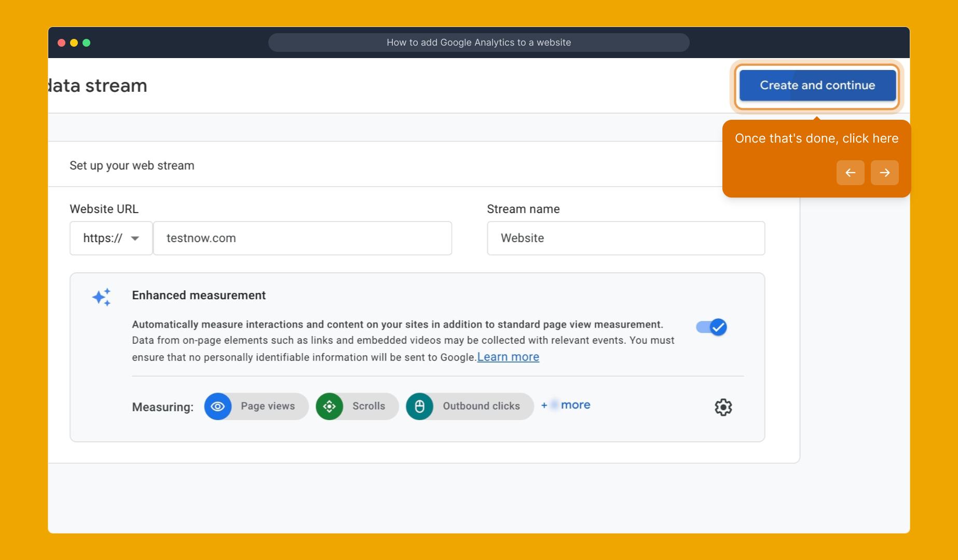
Task: Click the Outbound clicks mouse icon
Action: pos(419,407)
